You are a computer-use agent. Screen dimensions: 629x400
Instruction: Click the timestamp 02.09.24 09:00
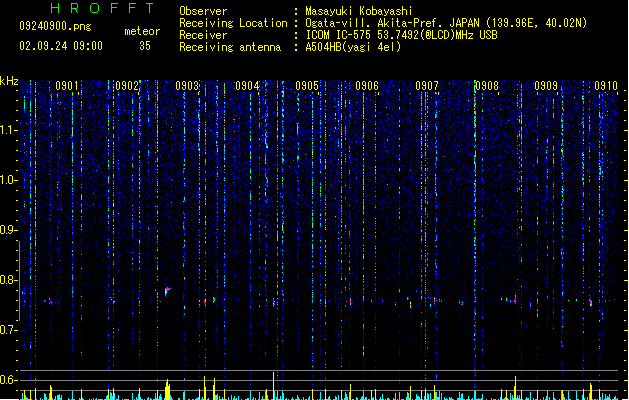point(61,46)
